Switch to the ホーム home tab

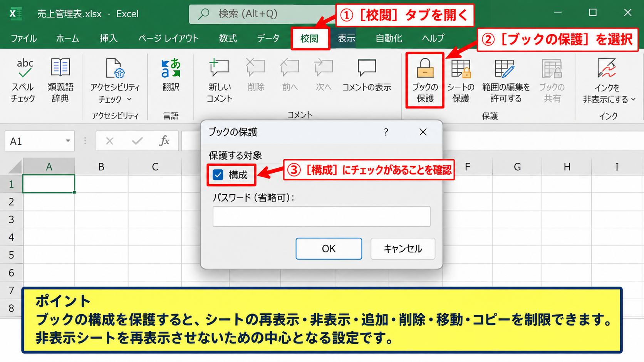pyautogui.click(x=67, y=38)
